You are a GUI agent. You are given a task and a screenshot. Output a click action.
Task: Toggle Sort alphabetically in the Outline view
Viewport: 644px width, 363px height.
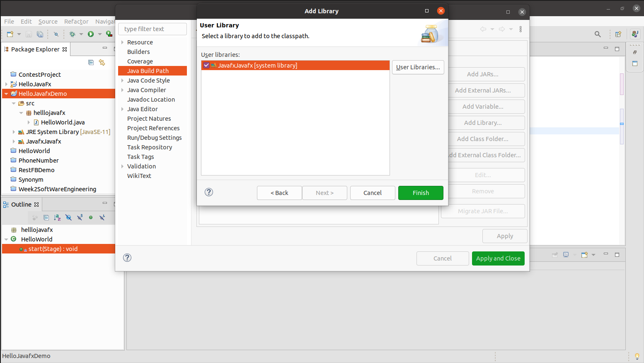point(57,217)
